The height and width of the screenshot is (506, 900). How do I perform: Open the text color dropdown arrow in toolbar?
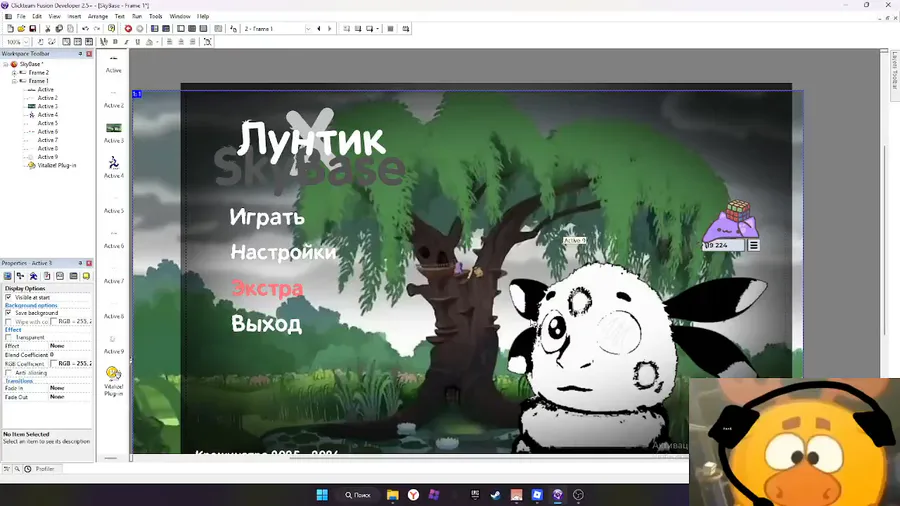click(x=157, y=42)
